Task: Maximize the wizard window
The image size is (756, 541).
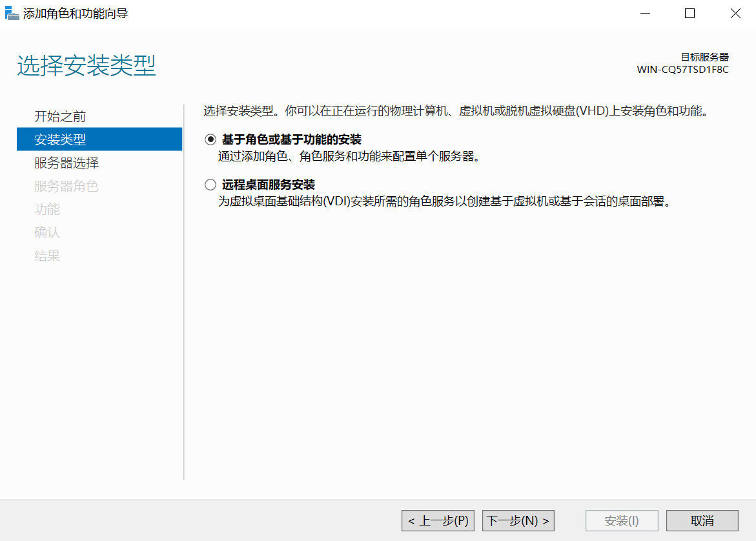Action: (690, 14)
